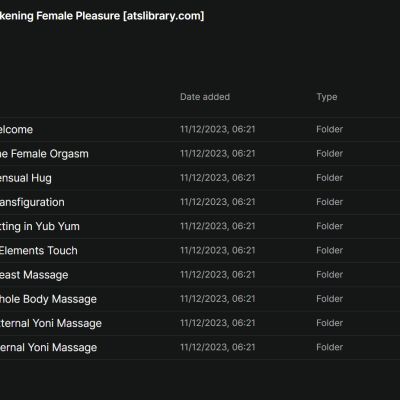Viewport: 400px width, 400px height.
Task: Open the Whole Body Massage folder
Action: pos(200,299)
